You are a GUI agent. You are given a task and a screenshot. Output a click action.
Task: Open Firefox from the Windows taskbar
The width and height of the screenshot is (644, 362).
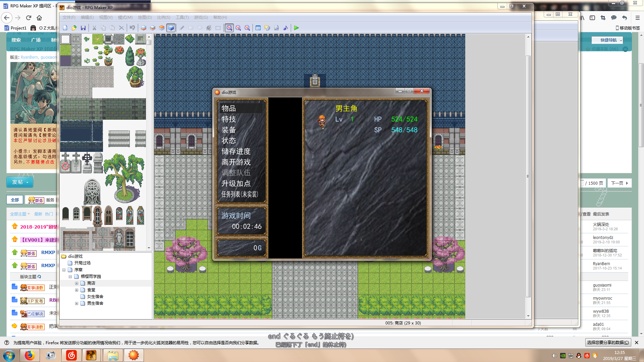click(x=30, y=355)
